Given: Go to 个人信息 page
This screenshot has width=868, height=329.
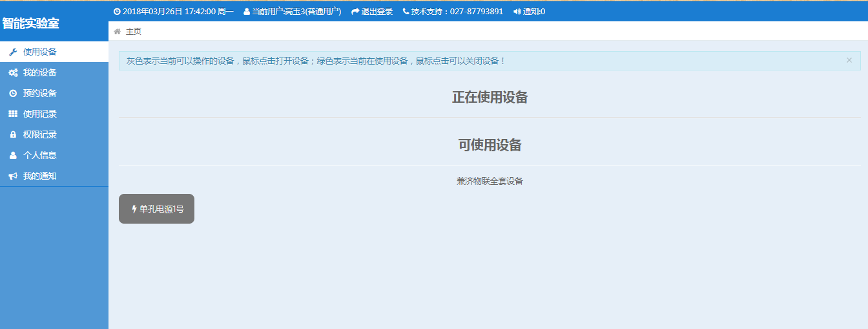Looking at the screenshot, I should 40,156.
